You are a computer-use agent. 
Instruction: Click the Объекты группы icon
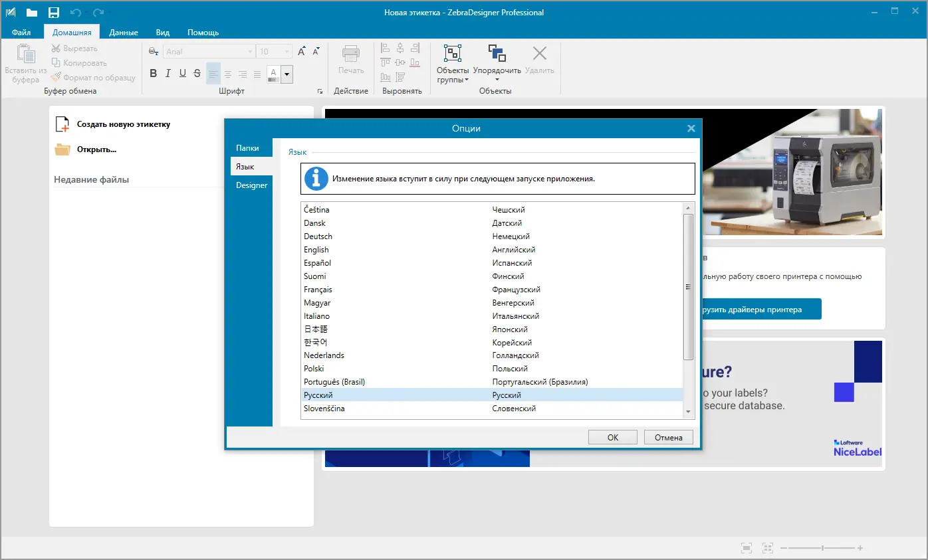point(452,54)
